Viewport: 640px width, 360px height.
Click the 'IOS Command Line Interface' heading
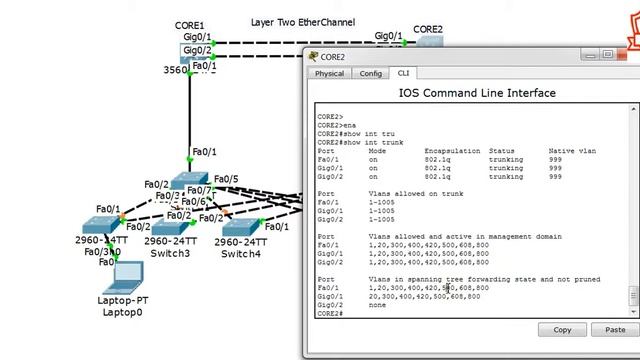coord(477,93)
